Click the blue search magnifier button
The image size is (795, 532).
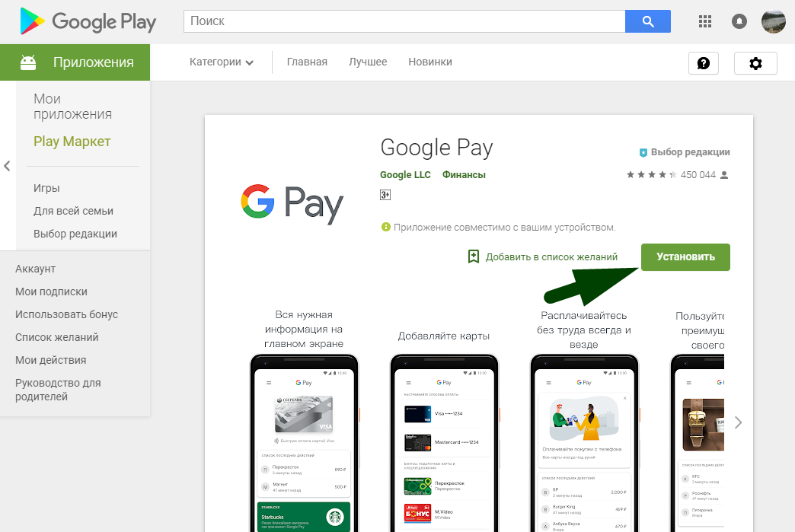647,21
